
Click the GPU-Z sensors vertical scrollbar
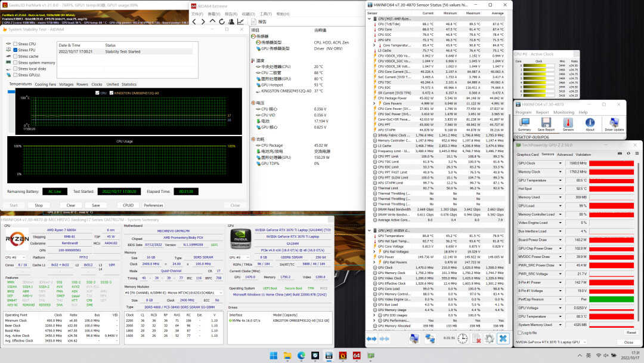(x=638, y=242)
